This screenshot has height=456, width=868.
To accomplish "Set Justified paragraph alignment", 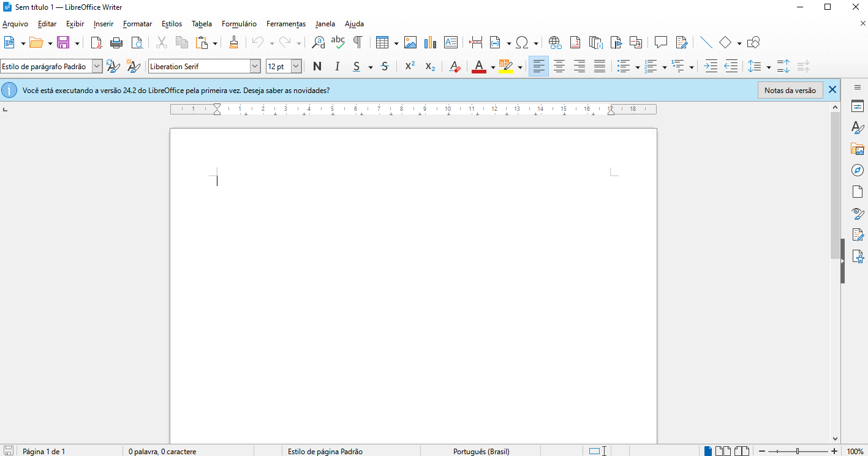I will pyautogui.click(x=600, y=66).
